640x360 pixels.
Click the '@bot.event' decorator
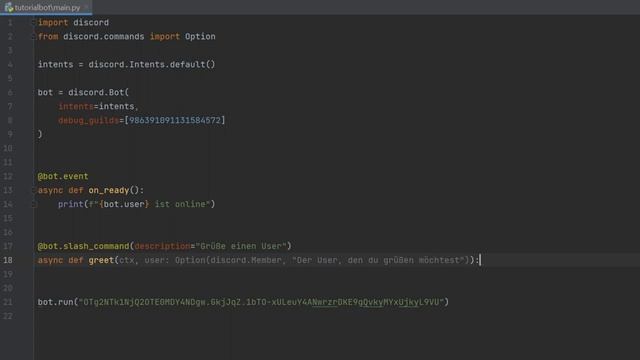click(x=63, y=176)
